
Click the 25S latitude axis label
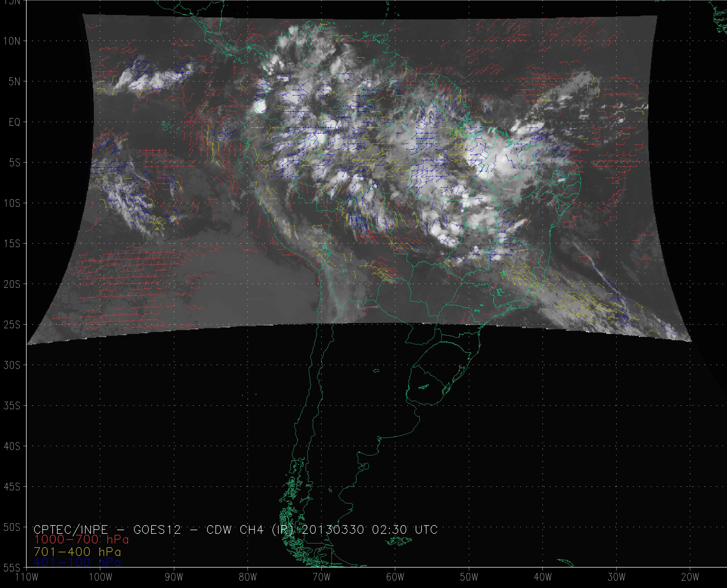(12, 325)
